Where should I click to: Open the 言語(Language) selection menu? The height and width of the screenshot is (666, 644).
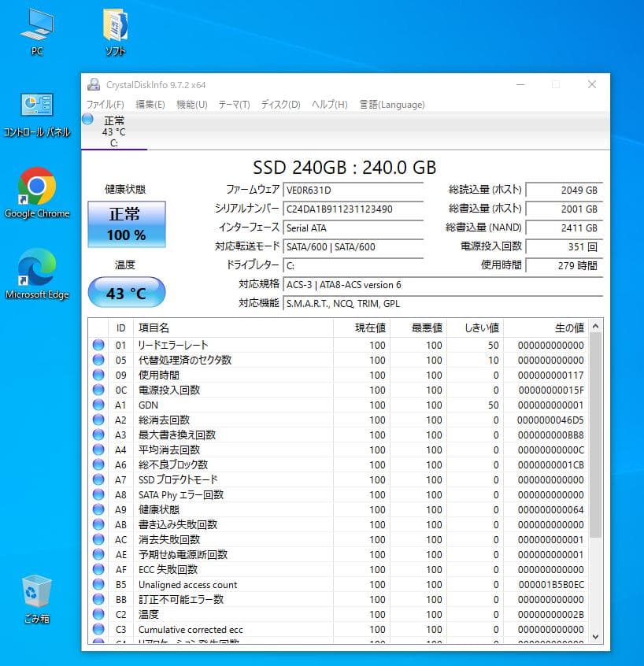[x=391, y=104]
